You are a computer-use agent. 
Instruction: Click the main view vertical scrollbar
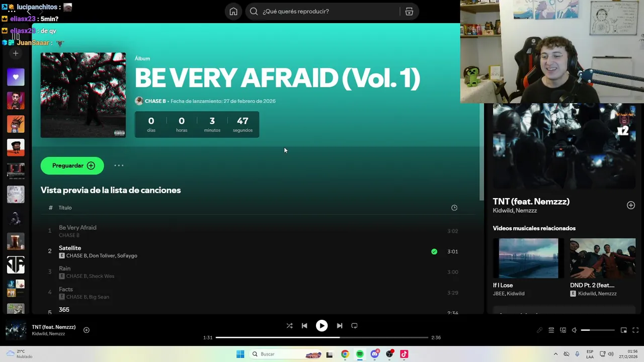[481, 151]
